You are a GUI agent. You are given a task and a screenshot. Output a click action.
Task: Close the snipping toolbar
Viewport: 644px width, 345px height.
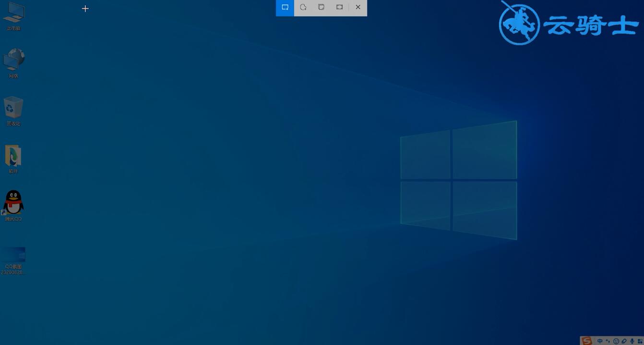358,8
